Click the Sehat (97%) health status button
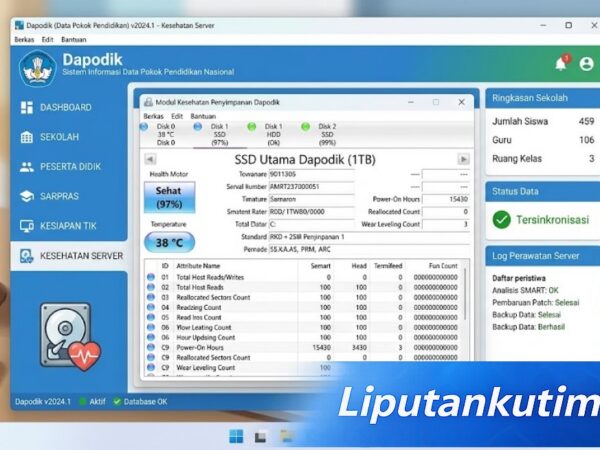The image size is (600, 450). point(169,197)
